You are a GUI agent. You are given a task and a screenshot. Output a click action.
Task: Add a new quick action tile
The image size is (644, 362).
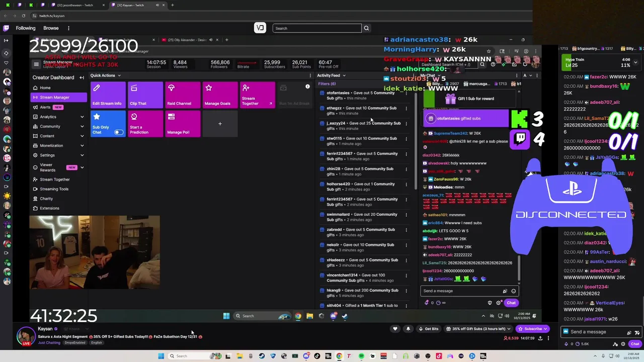(220, 124)
